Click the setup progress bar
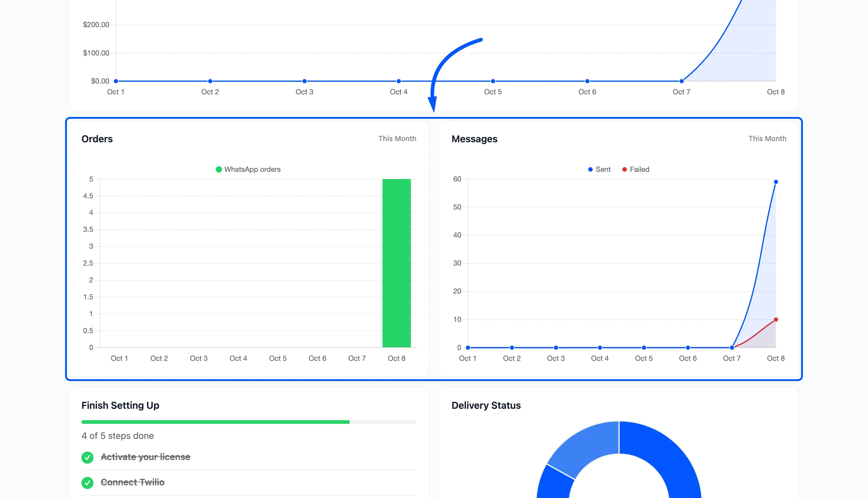868x498 pixels. [249, 422]
